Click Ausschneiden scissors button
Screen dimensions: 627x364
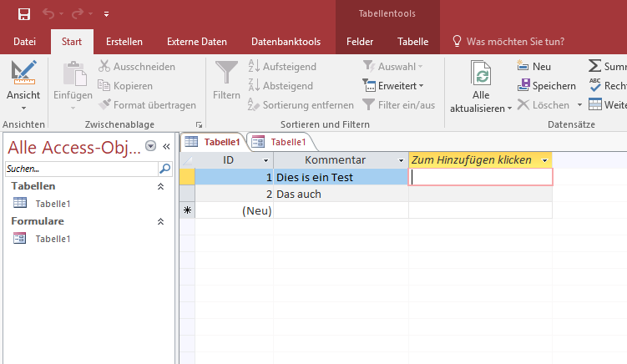(137, 67)
